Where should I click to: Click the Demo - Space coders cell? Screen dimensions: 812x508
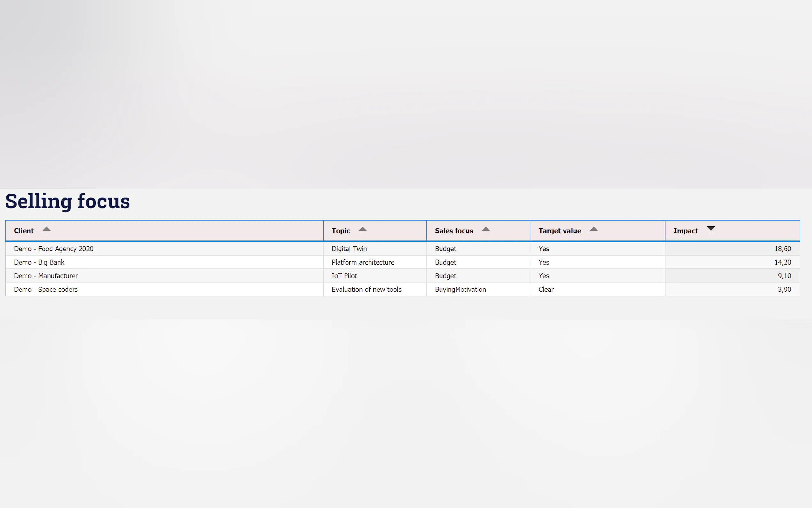pos(46,290)
